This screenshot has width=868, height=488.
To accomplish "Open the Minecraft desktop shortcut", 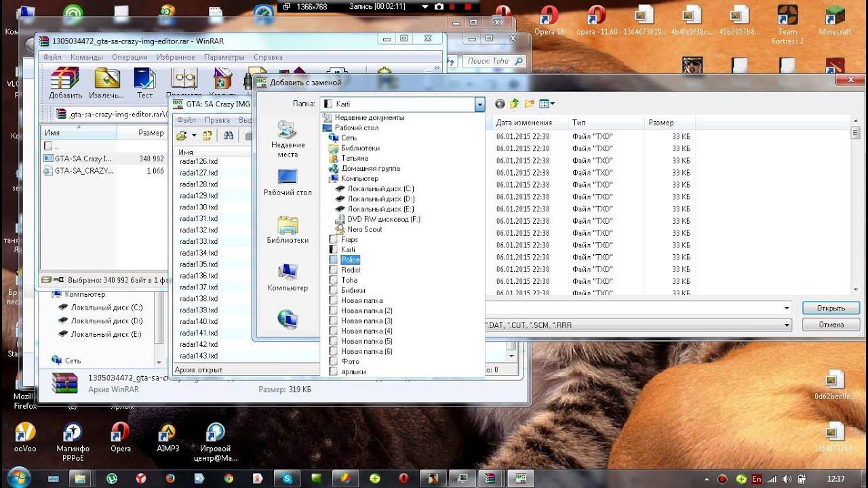I will click(x=835, y=22).
